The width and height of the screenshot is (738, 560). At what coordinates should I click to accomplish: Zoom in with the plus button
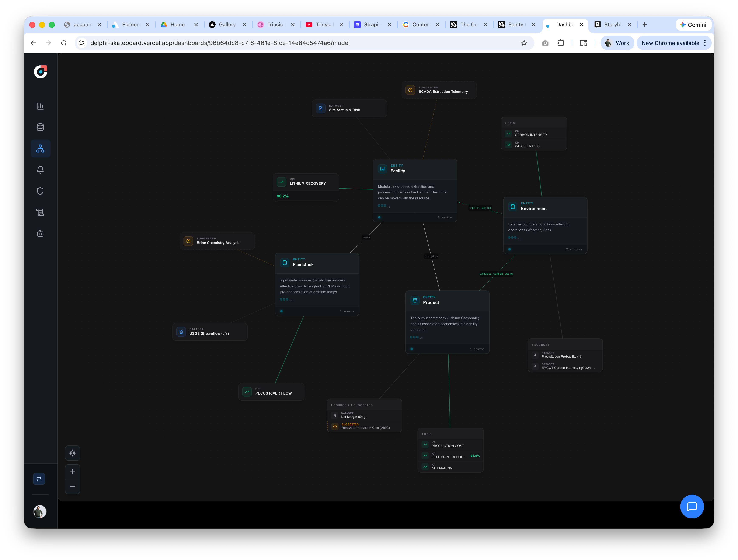[72, 472]
